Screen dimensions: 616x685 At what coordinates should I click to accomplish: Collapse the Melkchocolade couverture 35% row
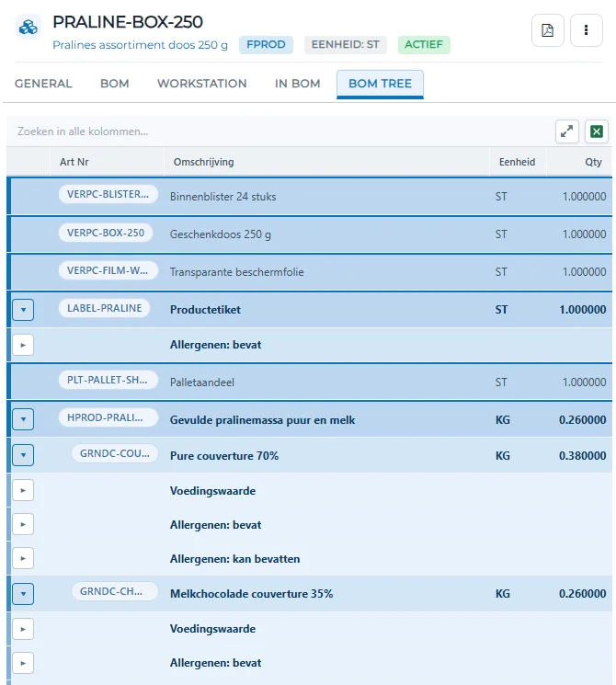coord(23,594)
